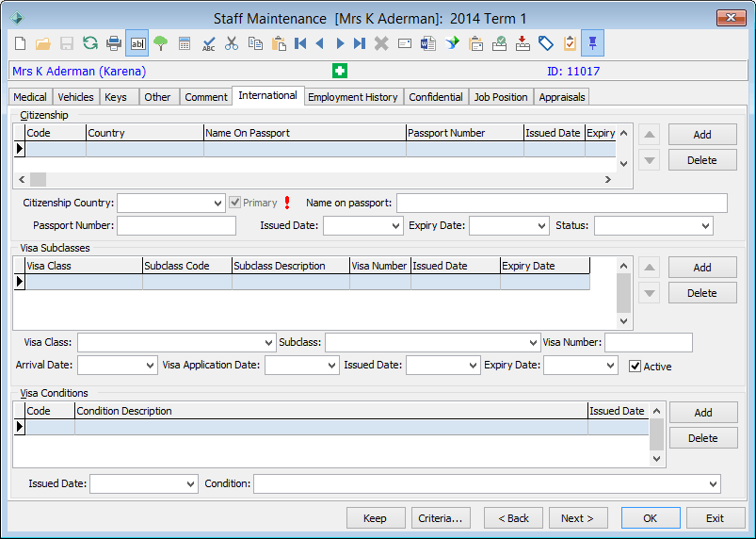The image size is (756, 539).
Task: Click Delete in the Visa Subclasses section
Action: coord(702,293)
